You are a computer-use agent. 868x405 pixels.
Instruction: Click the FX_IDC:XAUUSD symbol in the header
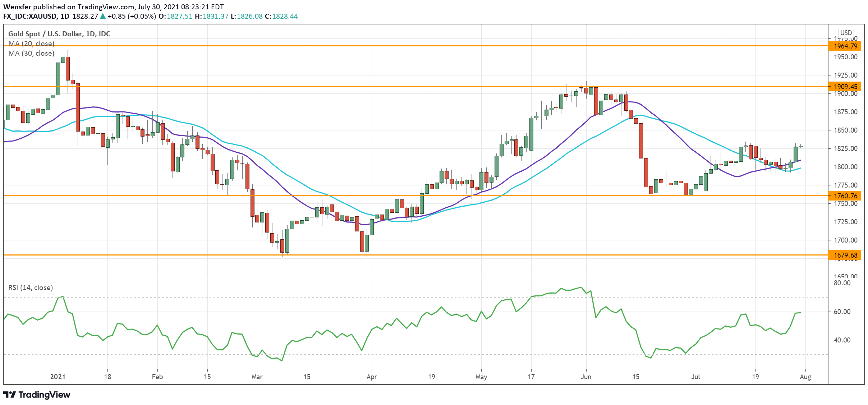tap(30, 16)
